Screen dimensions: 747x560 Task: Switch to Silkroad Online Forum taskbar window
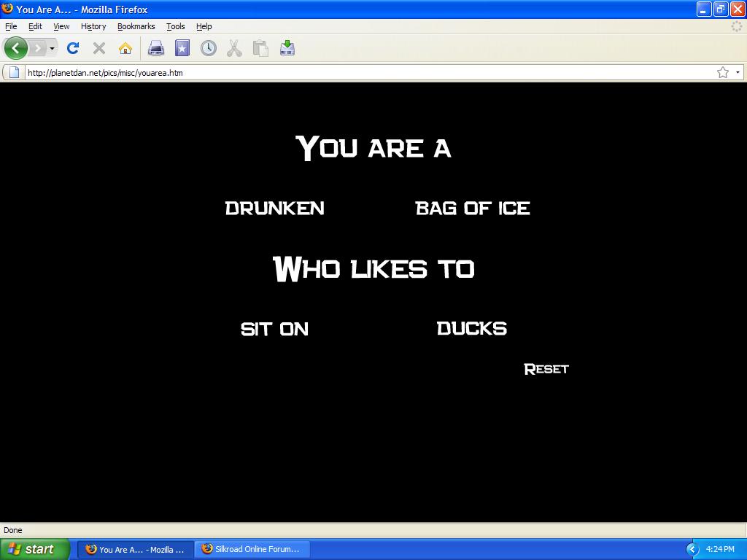[x=252, y=549]
